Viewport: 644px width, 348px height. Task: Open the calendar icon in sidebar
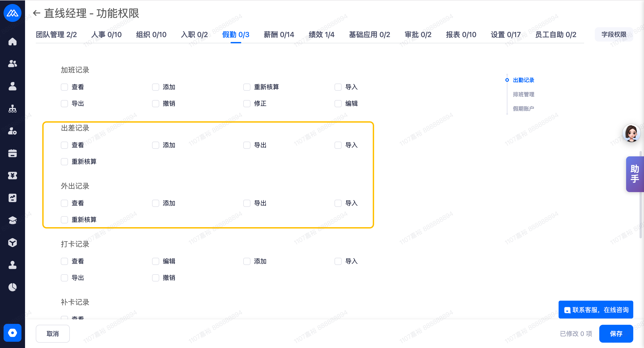13,153
